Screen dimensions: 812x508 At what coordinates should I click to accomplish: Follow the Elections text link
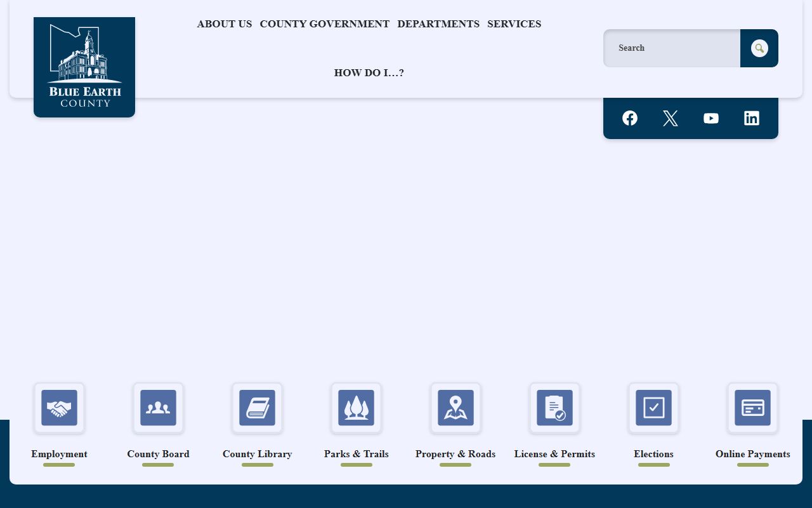pos(653,454)
